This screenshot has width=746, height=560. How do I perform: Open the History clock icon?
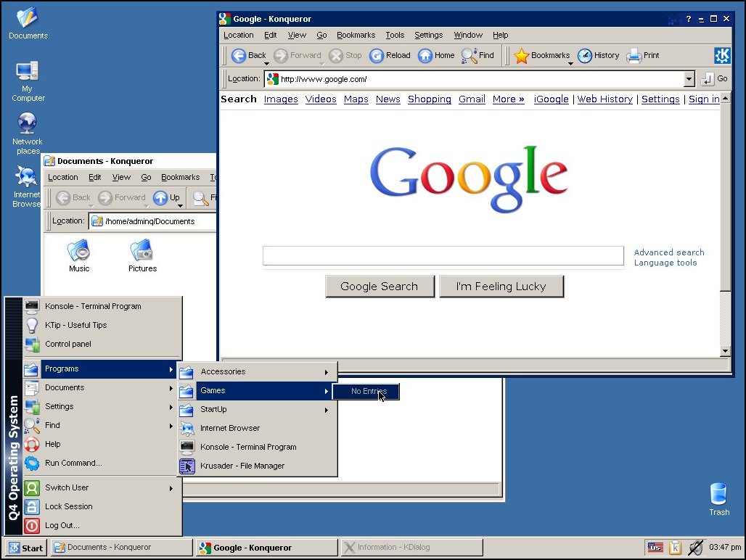point(584,56)
